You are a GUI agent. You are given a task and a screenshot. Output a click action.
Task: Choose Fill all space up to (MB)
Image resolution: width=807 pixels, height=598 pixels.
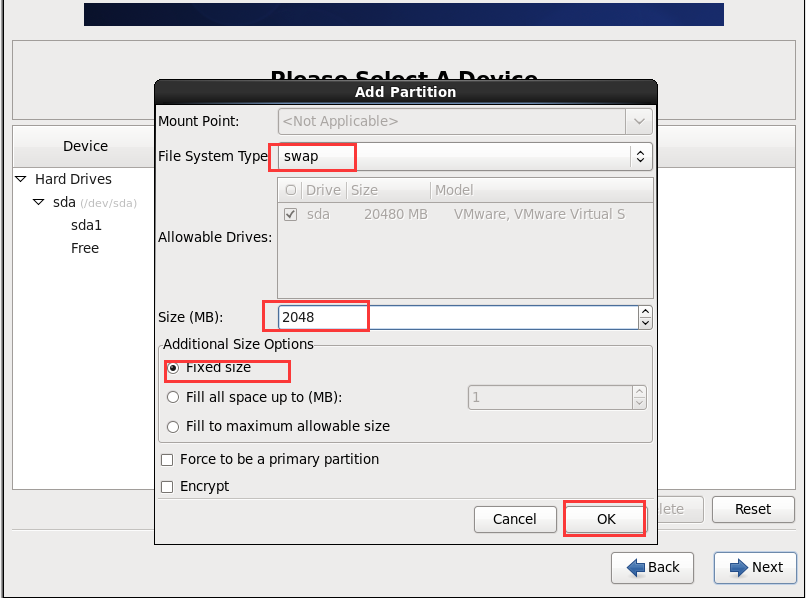tap(173, 397)
